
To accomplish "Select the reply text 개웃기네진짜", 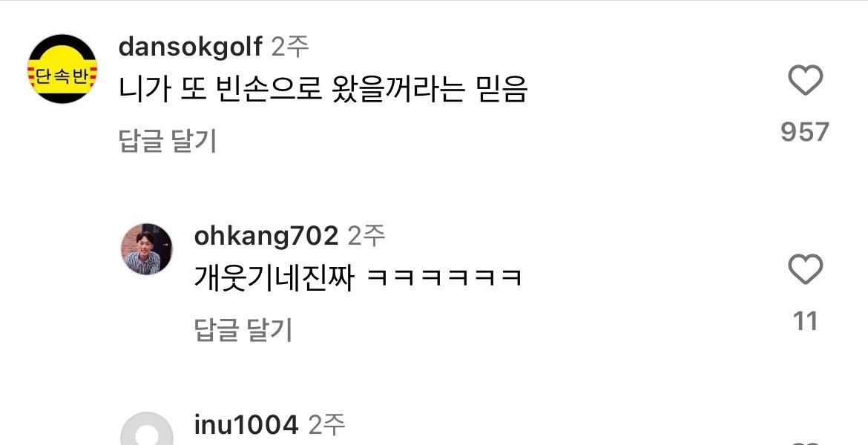I will click(274, 278).
